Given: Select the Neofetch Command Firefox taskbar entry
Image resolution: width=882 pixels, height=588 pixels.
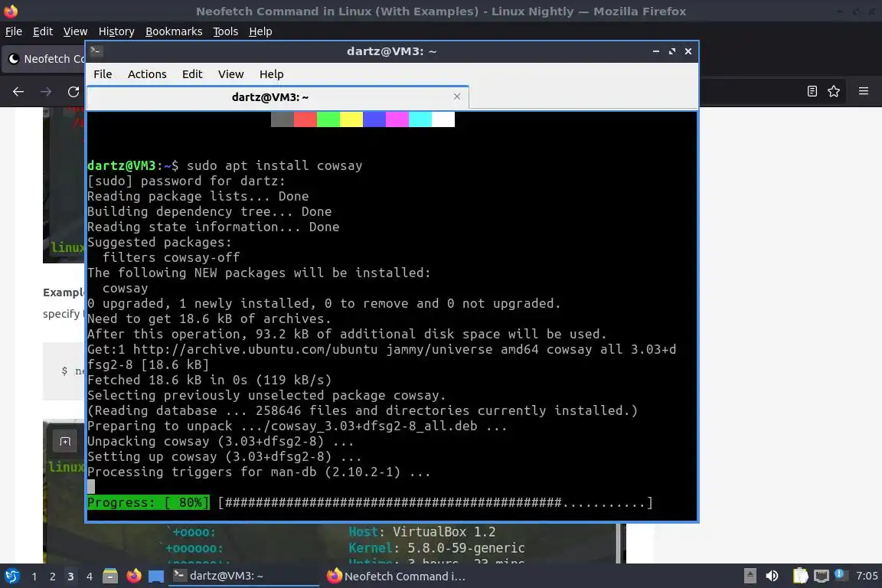Looking at the screenshot, I should tap(396, 576).
